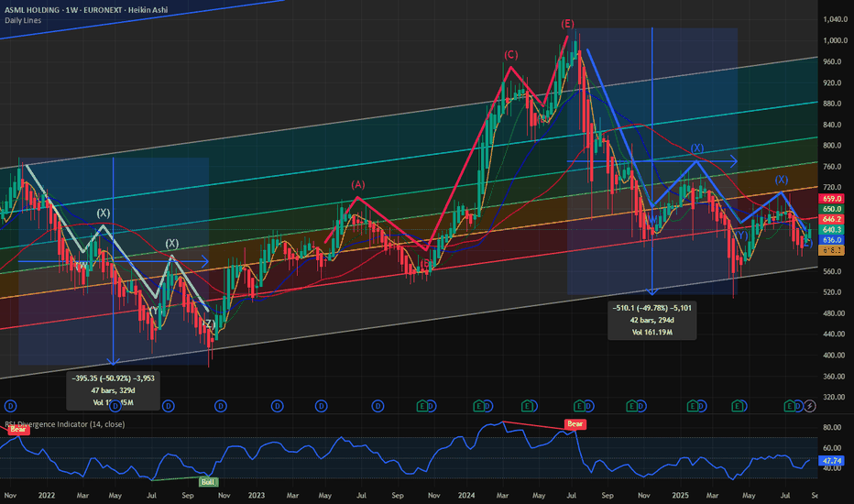Open the dividend marker between Jul and Sep 2023
Viewport: 854px width, 504px height.
tap(378, 406)
